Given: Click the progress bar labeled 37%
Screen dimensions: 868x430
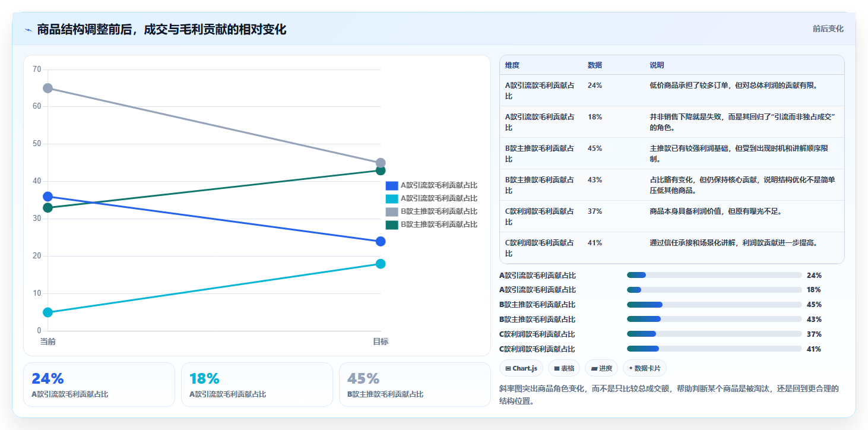Looking at the screenshot, I should (714, 334).
